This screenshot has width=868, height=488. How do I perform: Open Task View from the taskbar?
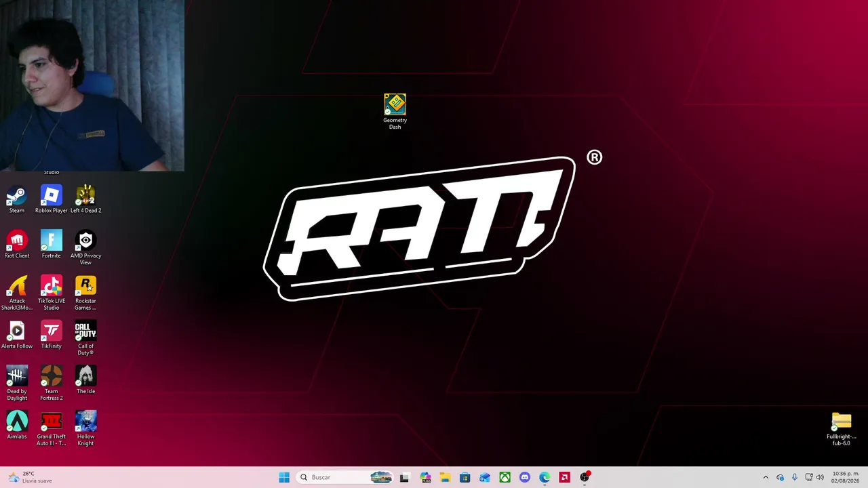(x=404, y=477)
